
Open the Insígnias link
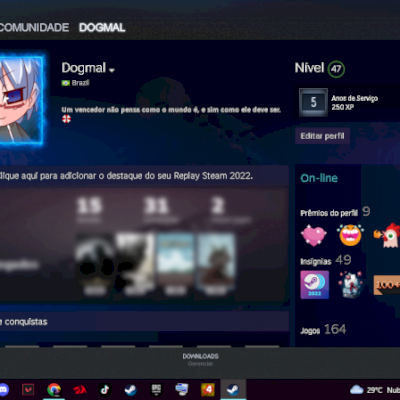pyautogui.click(x=316, y=261)
